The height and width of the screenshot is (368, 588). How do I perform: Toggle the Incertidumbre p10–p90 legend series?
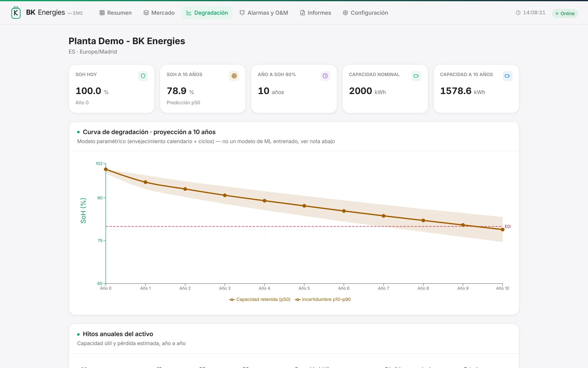coord(323,299)
